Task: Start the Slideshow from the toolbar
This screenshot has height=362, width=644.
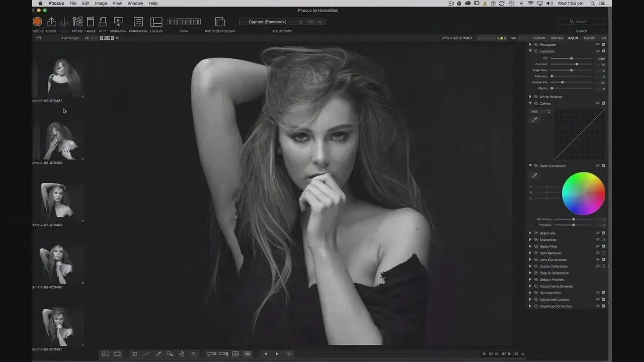Action: click(118, 22)
